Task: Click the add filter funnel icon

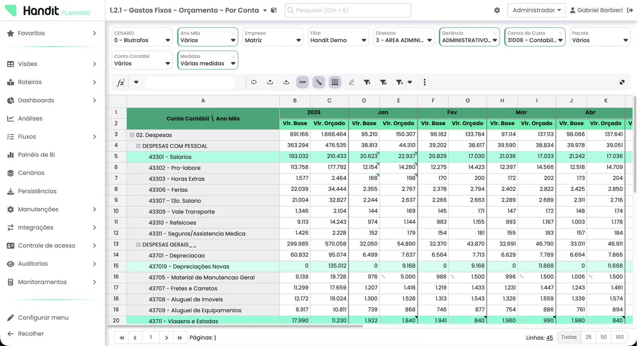Action: [x=399, y=82]
